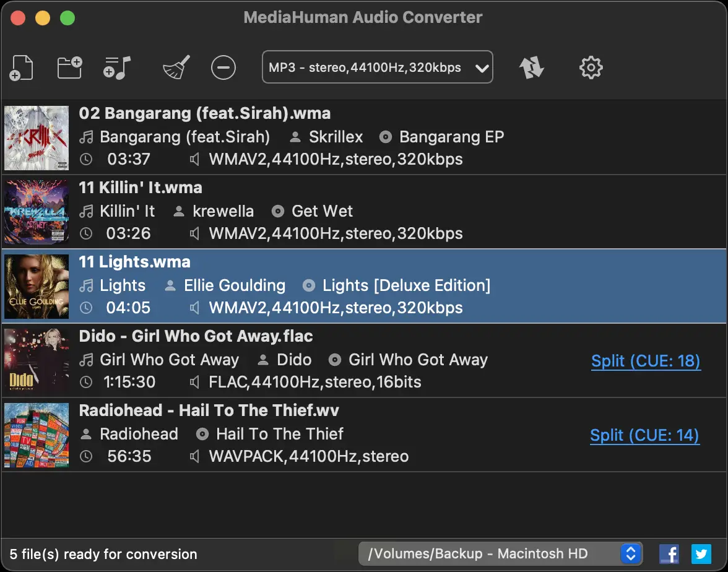Screen dimensions: 728x572
Task: Click the Facebook share icon
Action: point(669,553)
